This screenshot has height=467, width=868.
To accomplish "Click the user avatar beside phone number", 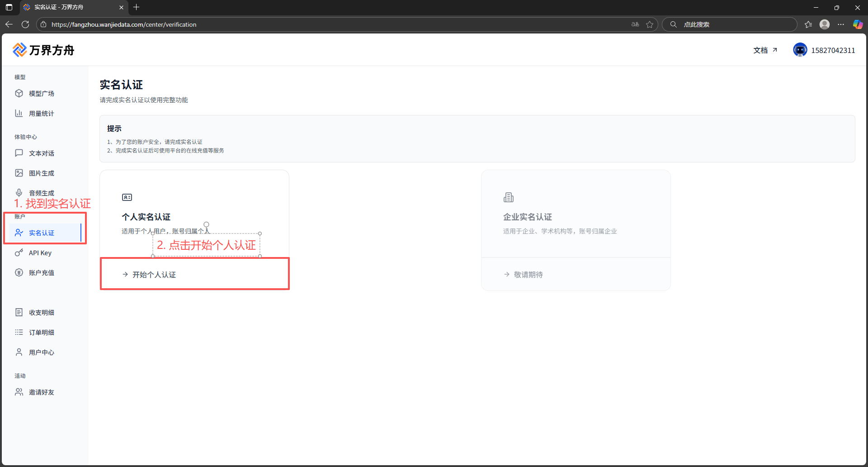I will coord(800,50).
